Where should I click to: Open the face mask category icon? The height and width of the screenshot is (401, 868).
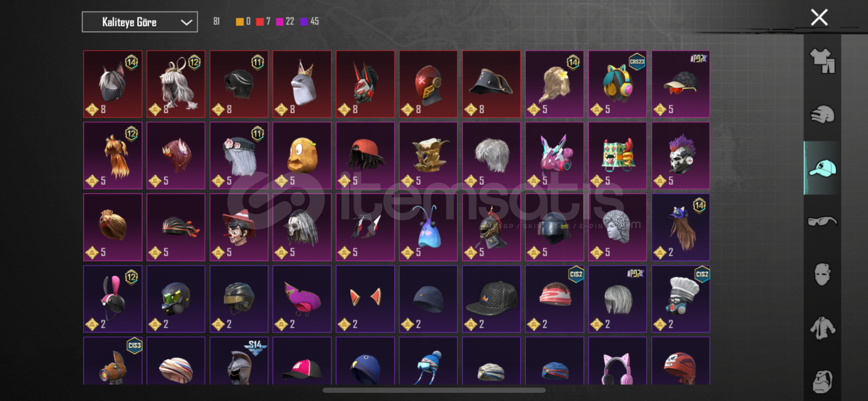pos(822,275)
